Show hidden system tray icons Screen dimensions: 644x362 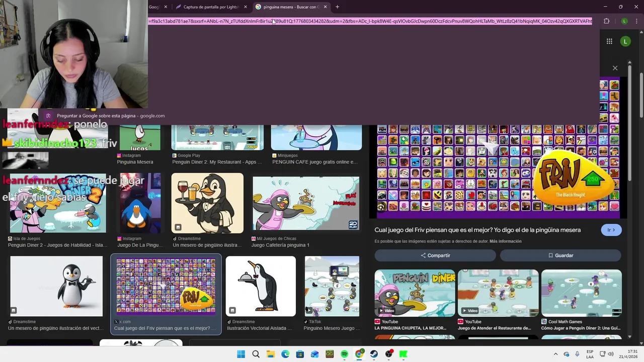pos(555,354)
